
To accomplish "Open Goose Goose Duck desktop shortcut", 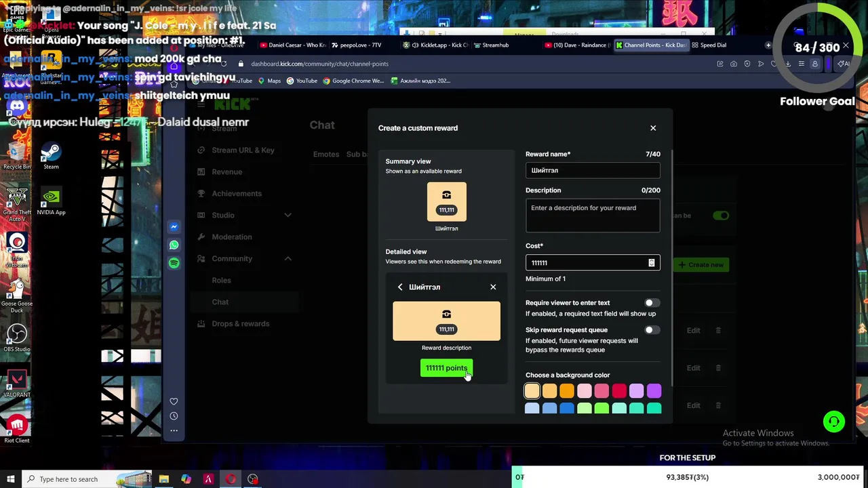I will tap(17, 296).
